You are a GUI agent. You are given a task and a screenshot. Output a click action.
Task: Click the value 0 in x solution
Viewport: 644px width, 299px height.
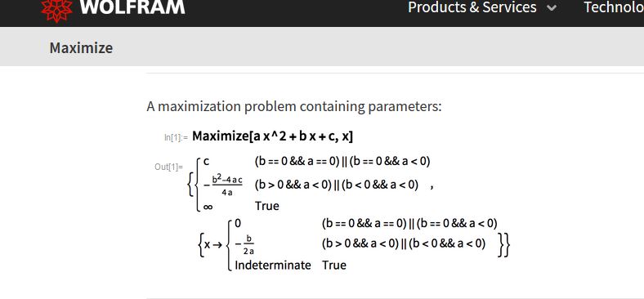238,224
